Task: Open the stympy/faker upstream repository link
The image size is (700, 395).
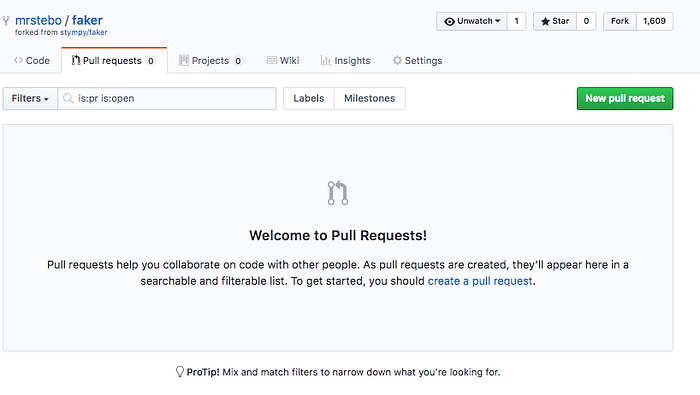Action: tap(84, 32)
